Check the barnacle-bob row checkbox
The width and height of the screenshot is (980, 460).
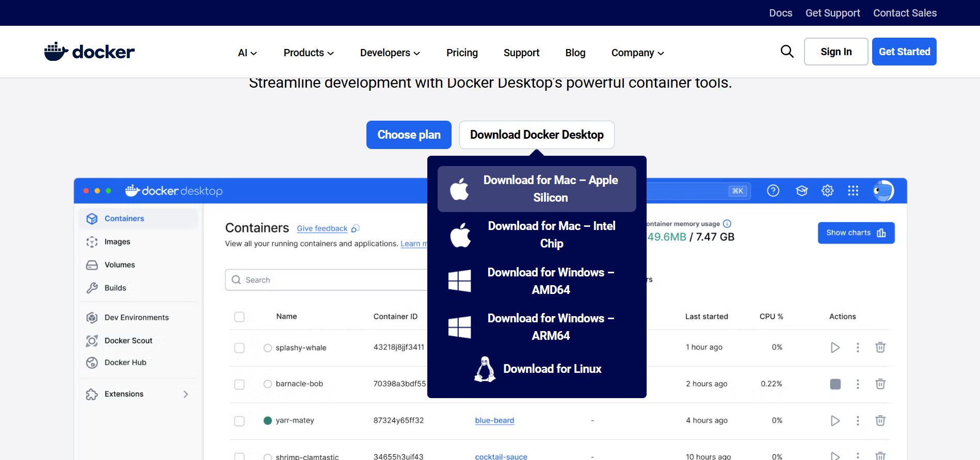pyautogui.click(x=239, y=384)
